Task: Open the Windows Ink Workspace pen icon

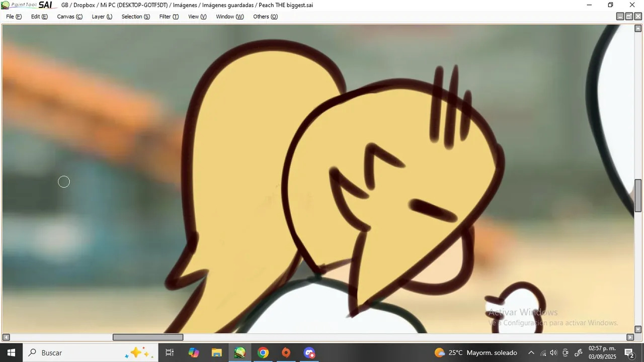Action: pos(579,353)
